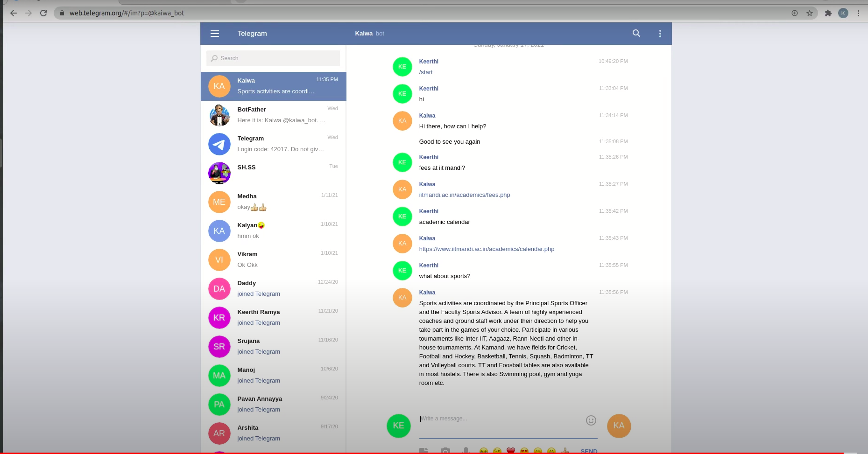Viewport: 868px width, 454px height.
Task: Click the red heart quick emoji
Action: [x=511, y=451]
